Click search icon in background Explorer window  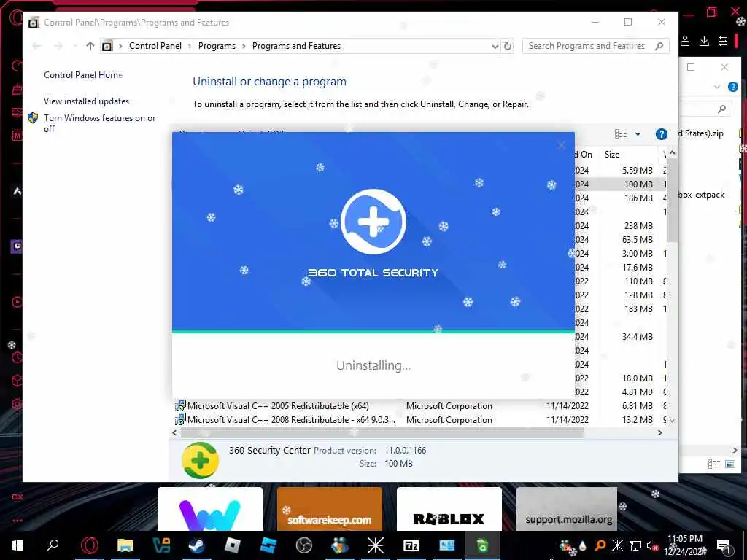coord(721,109)
